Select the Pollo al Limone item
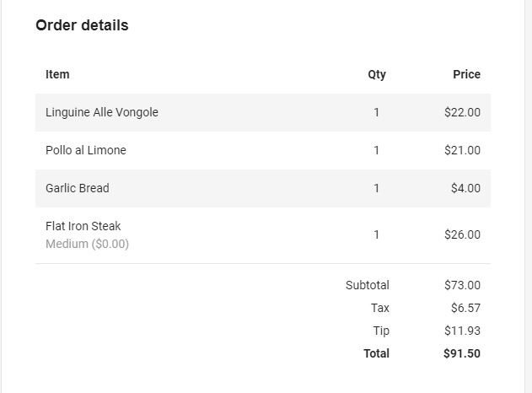This screenshot has width=532, height=393. tap(86, 150)
